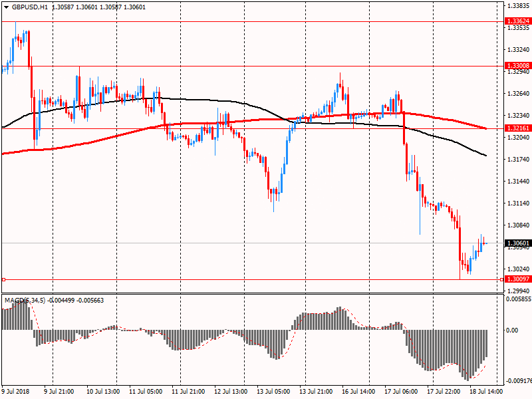Viewport: 532px width, 399px height.
Task: Click the 13 Jul 05:00 time axis label
Action: tap(273, 392)
